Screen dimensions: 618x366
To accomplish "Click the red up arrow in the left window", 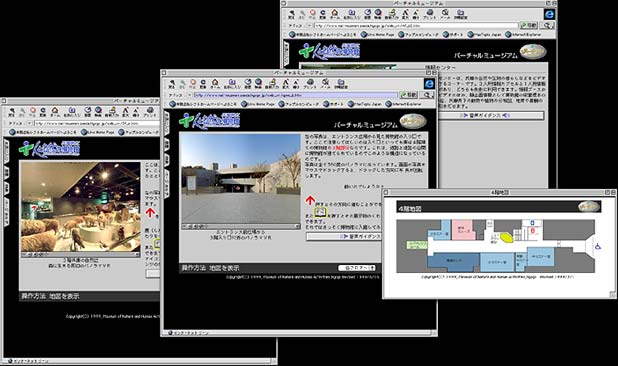I will click(x=150, y=213).
